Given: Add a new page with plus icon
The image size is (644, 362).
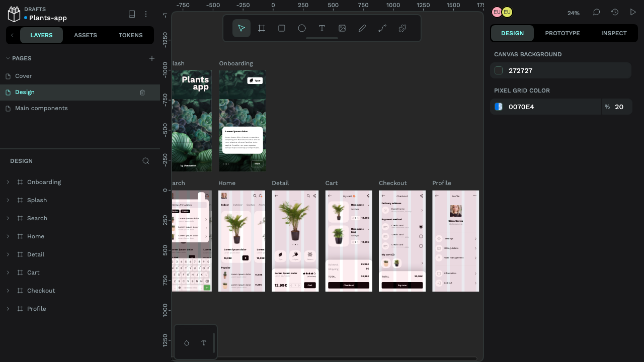Looking at the screenshot, I should [x=152, y=58].
